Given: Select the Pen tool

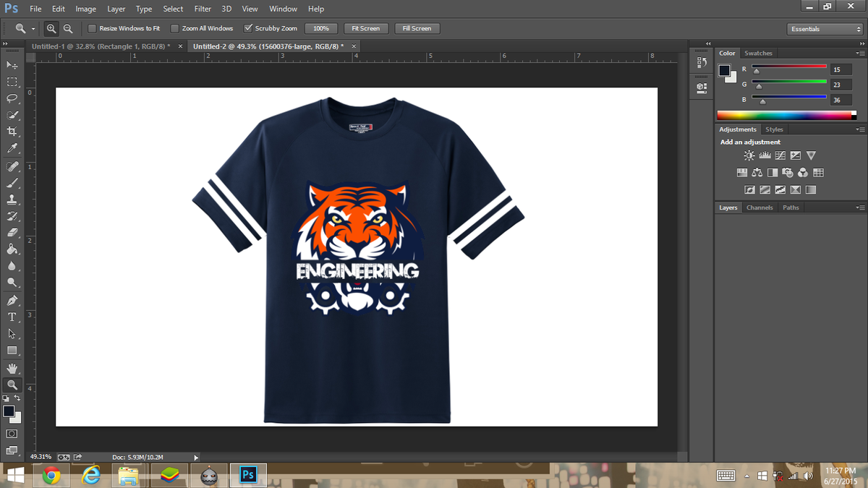Looking at the screenshot, I should point(12,301).
